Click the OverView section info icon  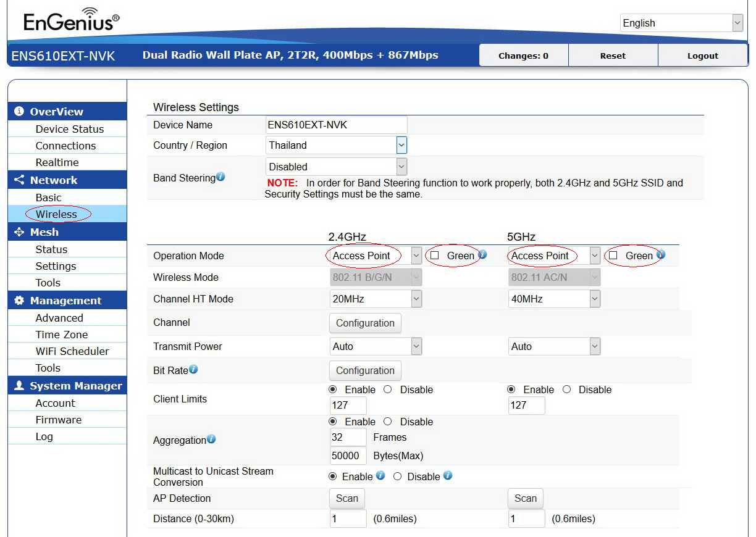tap(19, 111)
